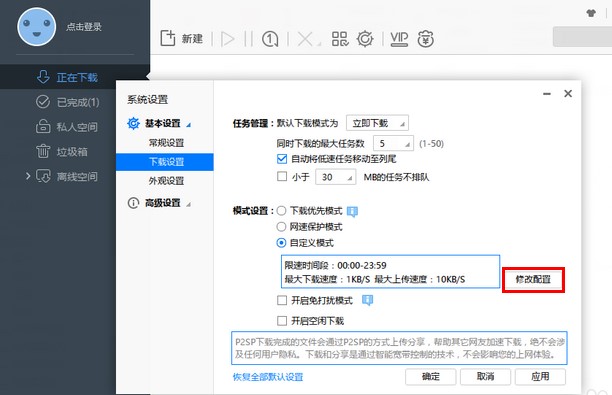
Task: Click the 点击登录 login text
Action: 84,27
